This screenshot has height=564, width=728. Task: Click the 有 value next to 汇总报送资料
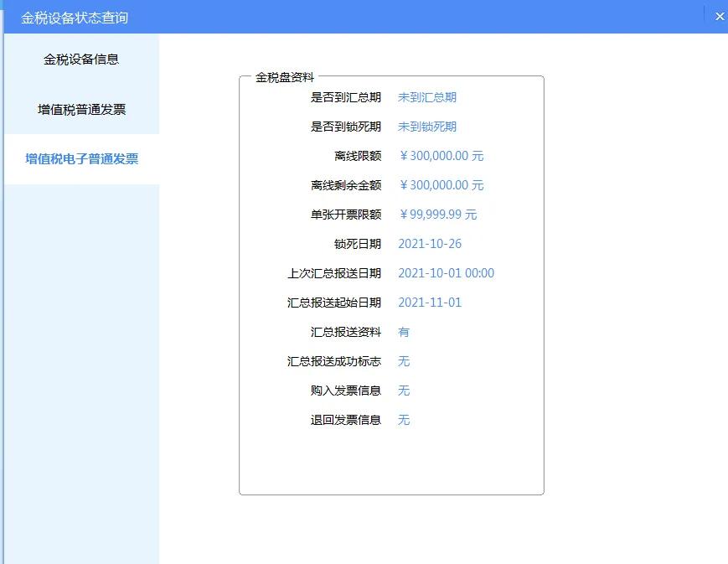coord(403,332)
